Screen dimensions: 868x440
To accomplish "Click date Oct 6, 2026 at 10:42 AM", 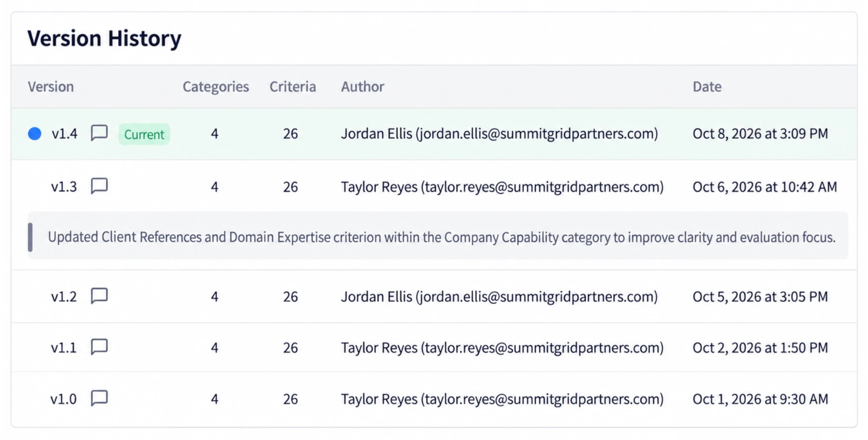I will [765, 187].
